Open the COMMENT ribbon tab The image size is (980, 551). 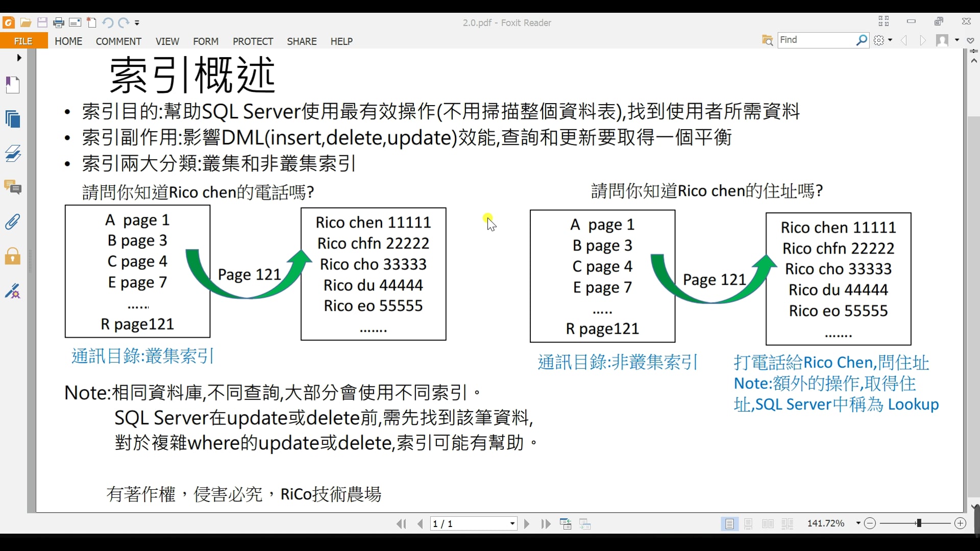[x=118, y=41]
